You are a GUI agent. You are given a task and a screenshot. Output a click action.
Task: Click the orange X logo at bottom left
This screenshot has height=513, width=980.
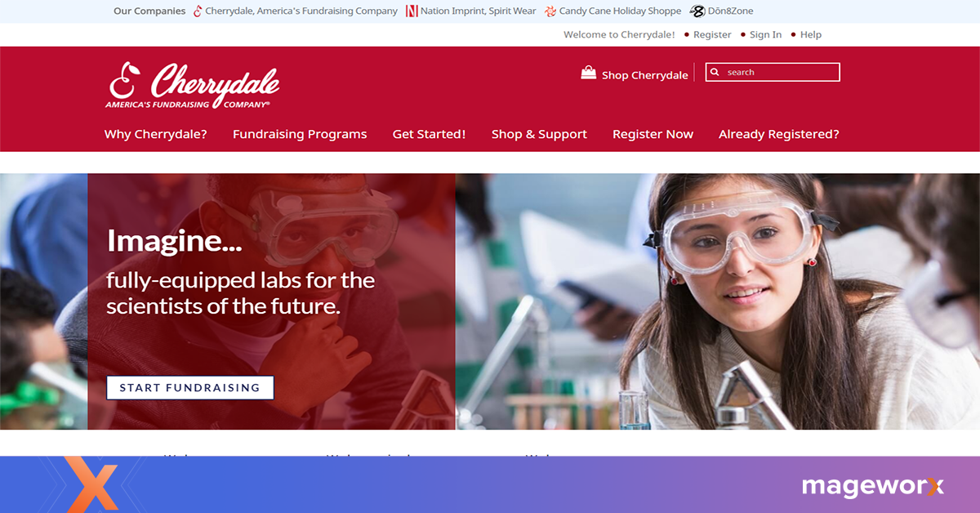tap(91, 485)
